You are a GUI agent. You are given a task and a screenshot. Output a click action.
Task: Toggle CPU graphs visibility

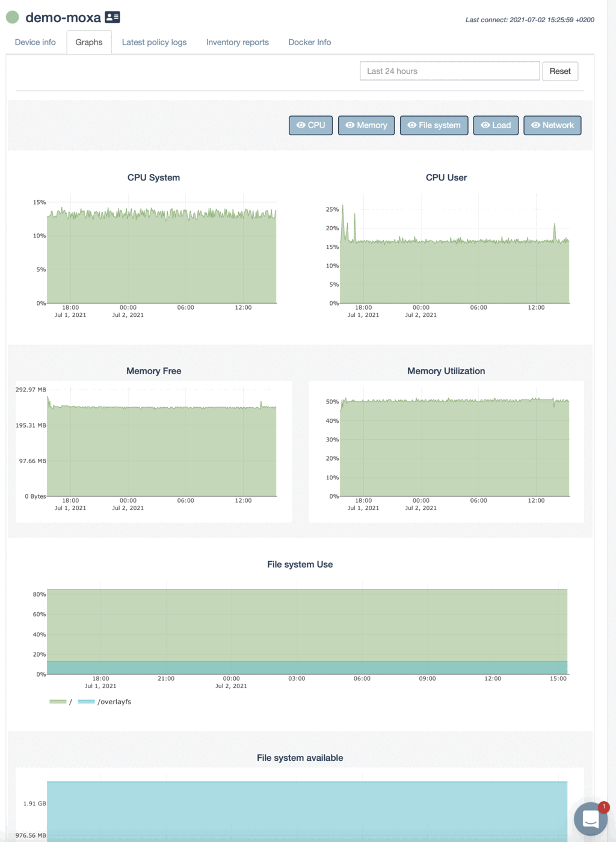310,125
